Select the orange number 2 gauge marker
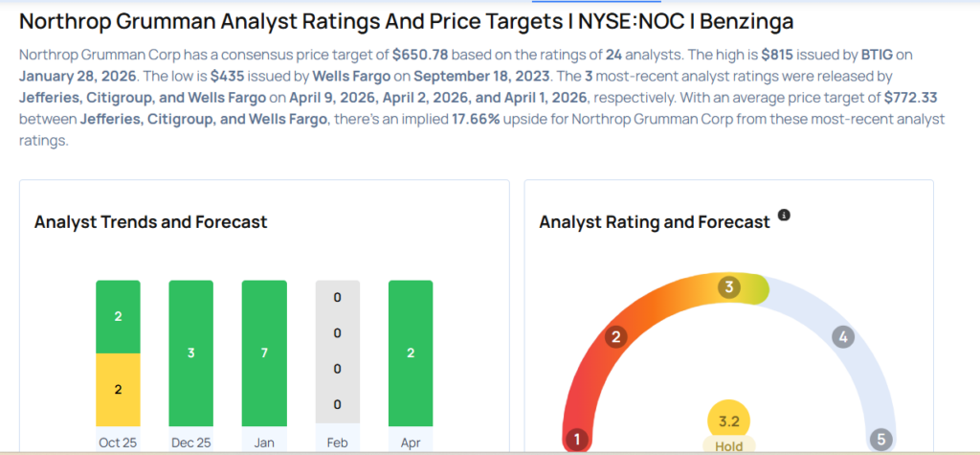 coord(617,336)
